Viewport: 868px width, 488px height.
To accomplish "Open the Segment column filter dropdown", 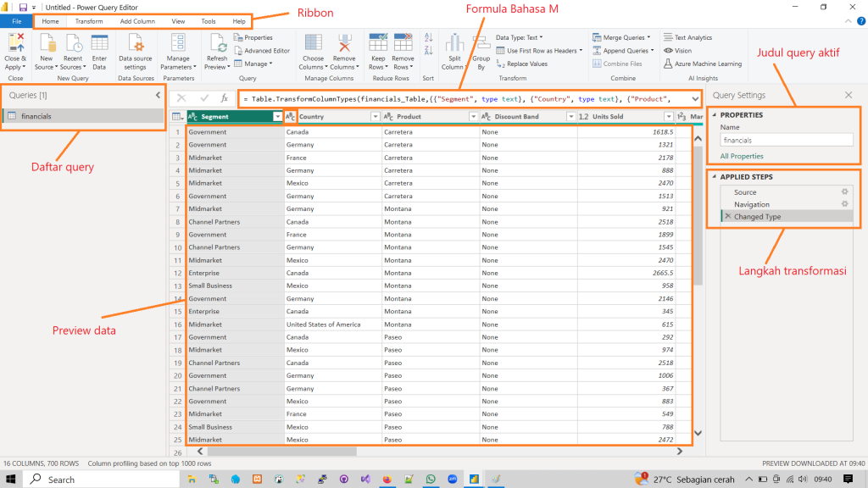I will click(x=277, y=117).
